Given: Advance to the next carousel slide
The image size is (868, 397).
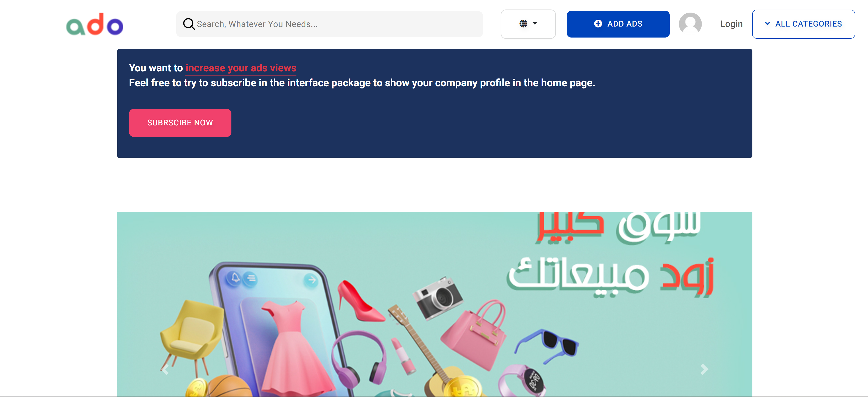Looking at the screenshot, I should click(704, 369).
